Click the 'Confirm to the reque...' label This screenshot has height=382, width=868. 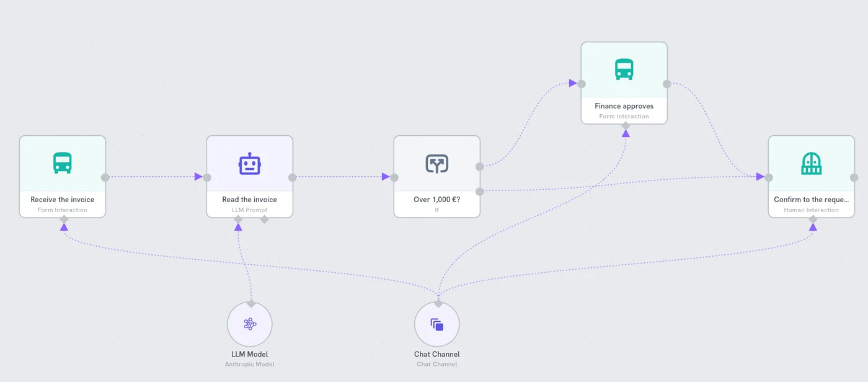pyautogui.click(x=812, y=200)
